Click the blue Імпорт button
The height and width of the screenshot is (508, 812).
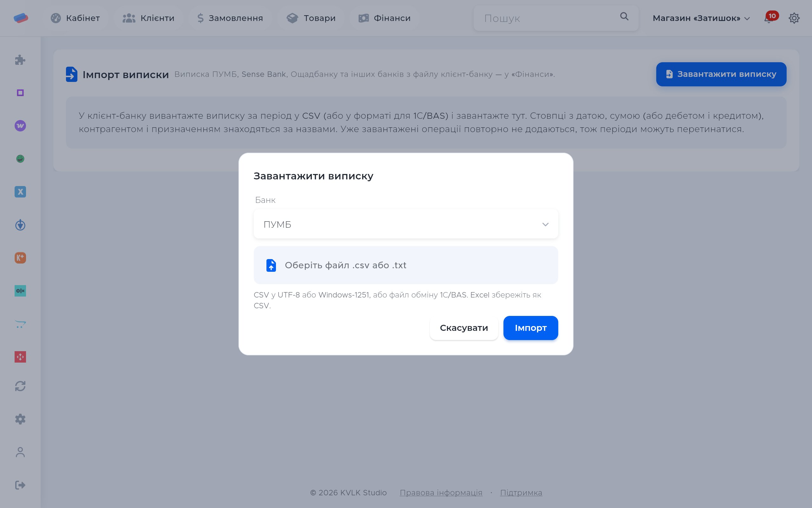(530, 328)
